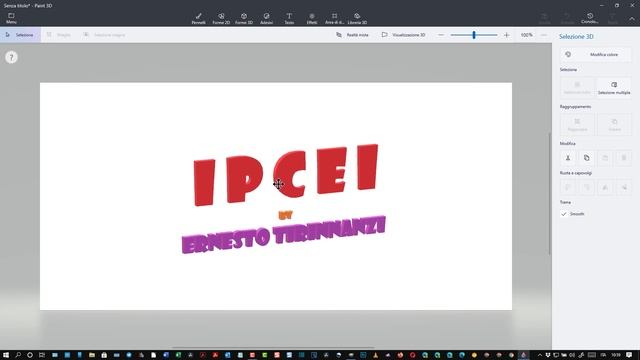
Task: Toggle Realtà mista mode
Action: click(x=352, y=35)
